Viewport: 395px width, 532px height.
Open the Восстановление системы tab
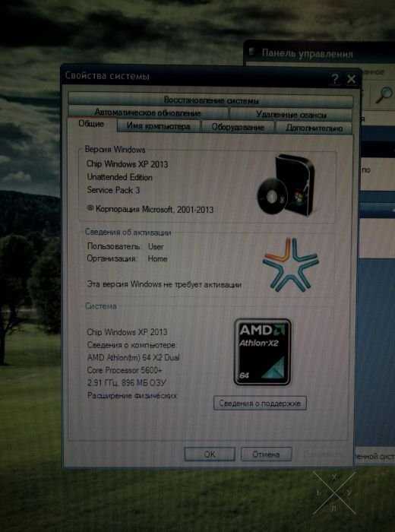[x=210, y=101]
